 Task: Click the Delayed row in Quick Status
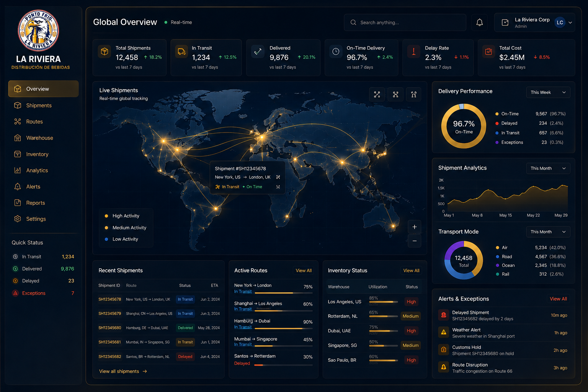[x=43, y=281]
